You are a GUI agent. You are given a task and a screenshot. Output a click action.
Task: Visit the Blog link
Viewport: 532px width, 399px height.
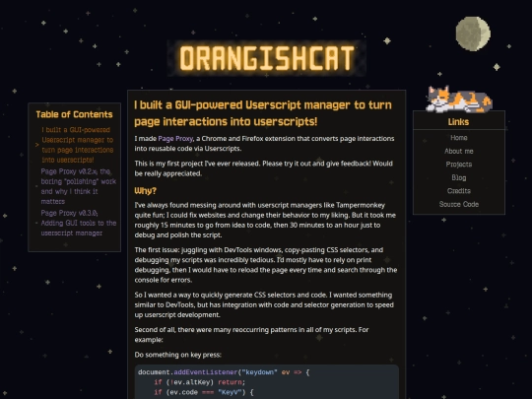tap(459, 177)
